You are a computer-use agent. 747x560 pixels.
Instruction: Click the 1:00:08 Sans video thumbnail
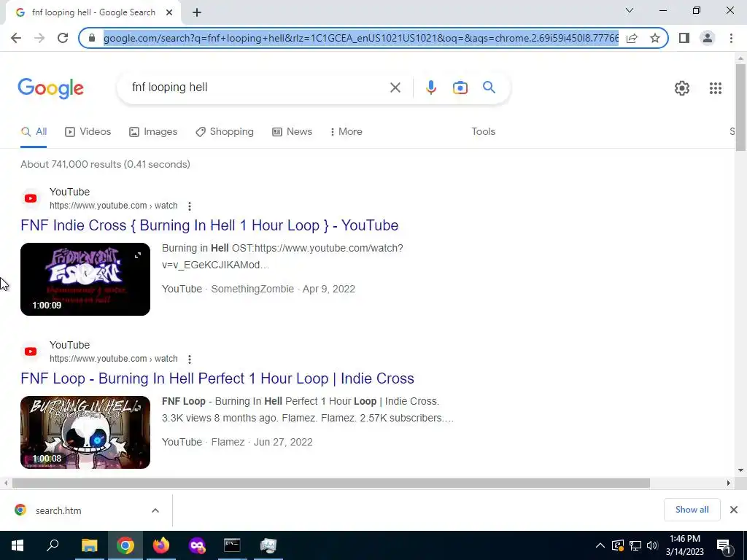pyautogui.click(x=85, y=432)
